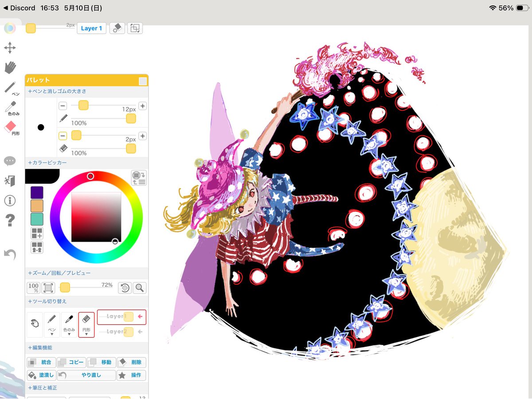Click the current black color preview
The image size is (532, 399).
42,176
